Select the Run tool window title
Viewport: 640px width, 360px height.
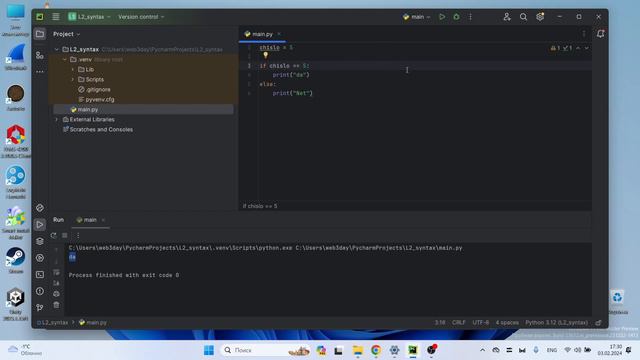(58, 220)
